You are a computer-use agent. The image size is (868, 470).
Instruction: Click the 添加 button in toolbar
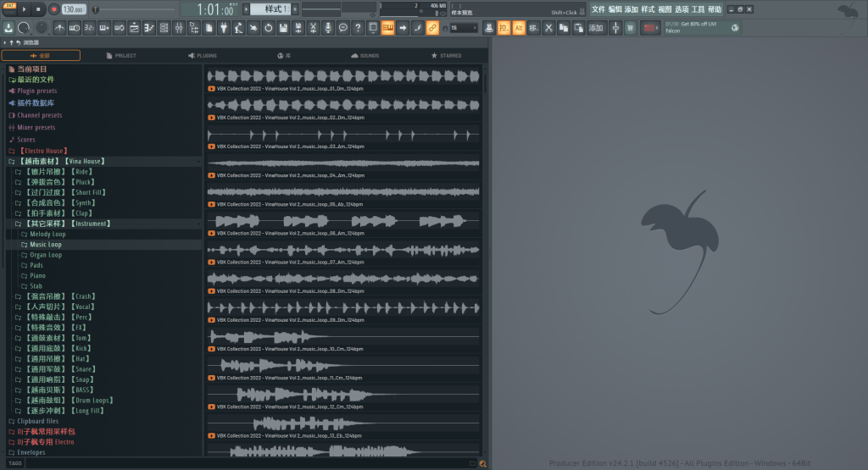click(x=596, y=28)
